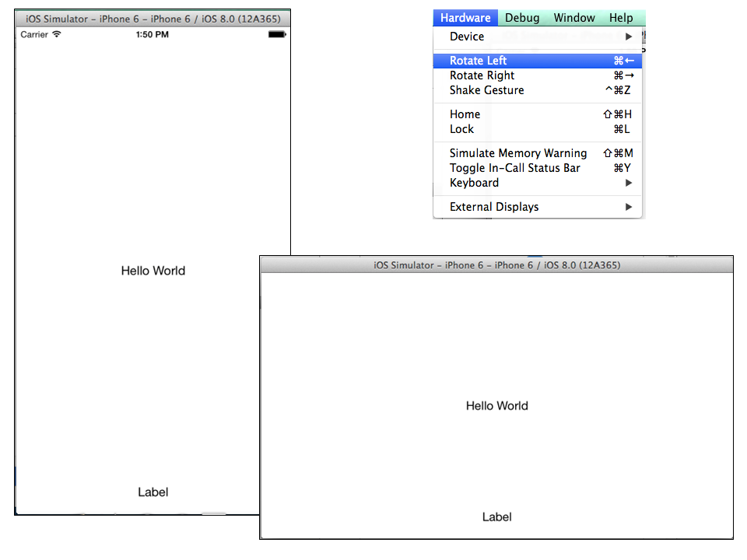This screenshot has width=747, height=560.
Task: Toggle In-Call Status Bar option
Action: 514,168
